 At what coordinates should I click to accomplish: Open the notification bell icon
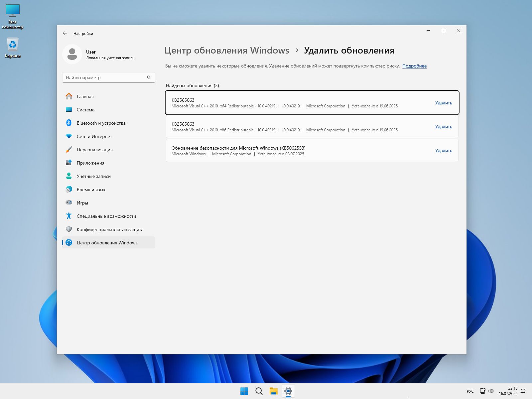tap(523, 391)
